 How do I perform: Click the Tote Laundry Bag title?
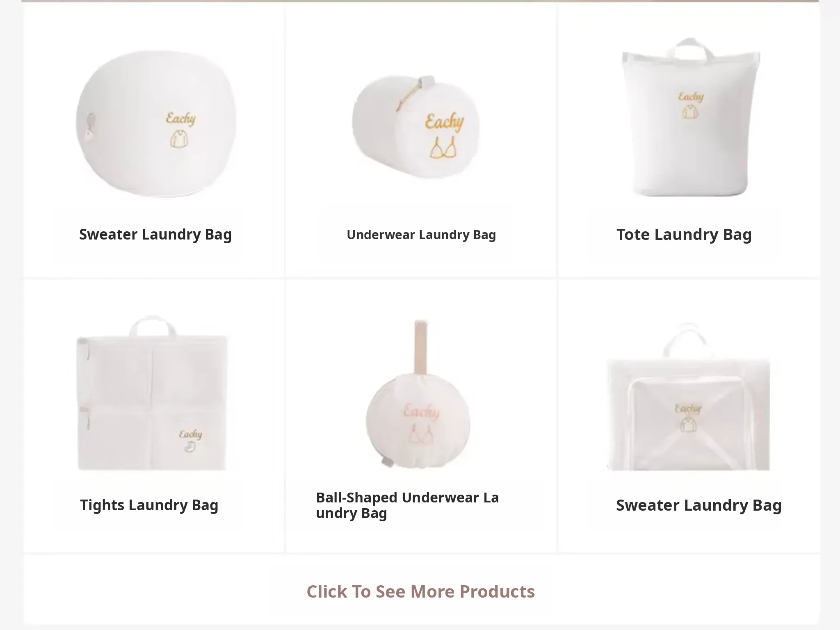point(684,235)
